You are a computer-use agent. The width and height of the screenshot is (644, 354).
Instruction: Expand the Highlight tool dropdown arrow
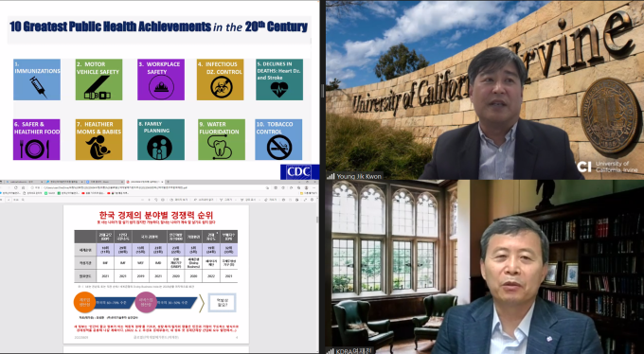pos(259,200)
